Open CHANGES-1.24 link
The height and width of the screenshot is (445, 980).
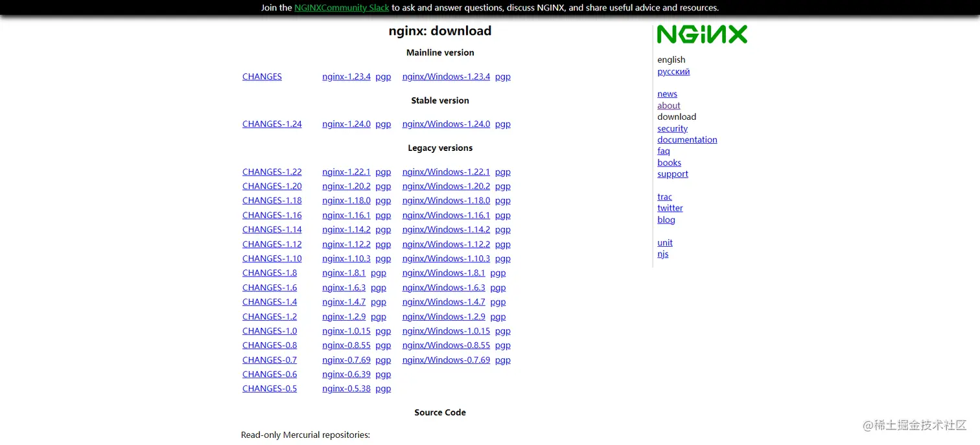tap(272, 124)
